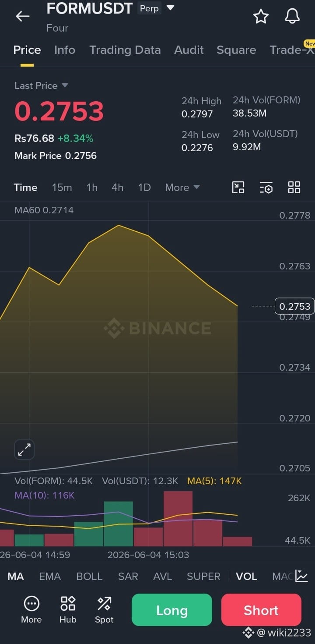Tap the red Short button
The width and height of the screenshot is (315, 644).
(x=261, y=610)
